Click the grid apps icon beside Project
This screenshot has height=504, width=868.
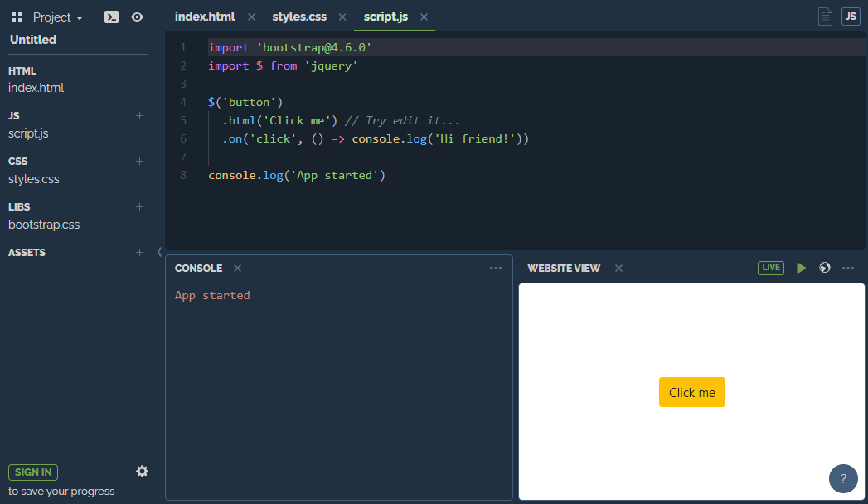tap(17, 17)
